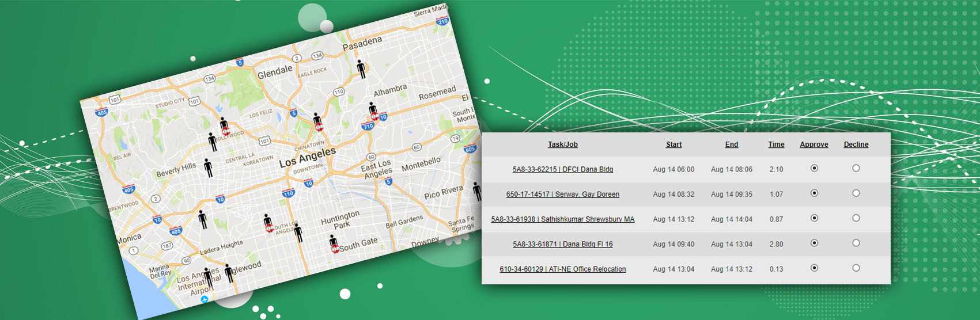Click the person marker next to Inglewood label
Viewport: 980px width, 320px height.
[229, 273]
